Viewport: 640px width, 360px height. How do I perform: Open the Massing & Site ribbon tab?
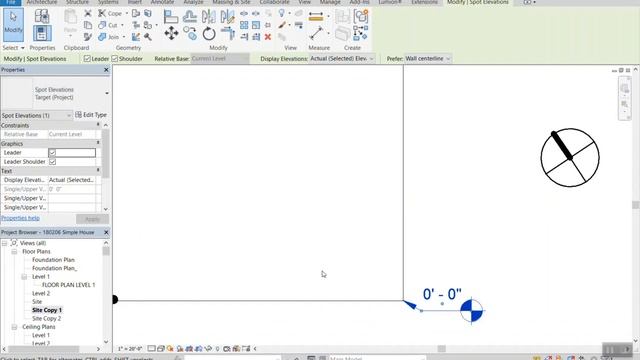coord(231,2)
